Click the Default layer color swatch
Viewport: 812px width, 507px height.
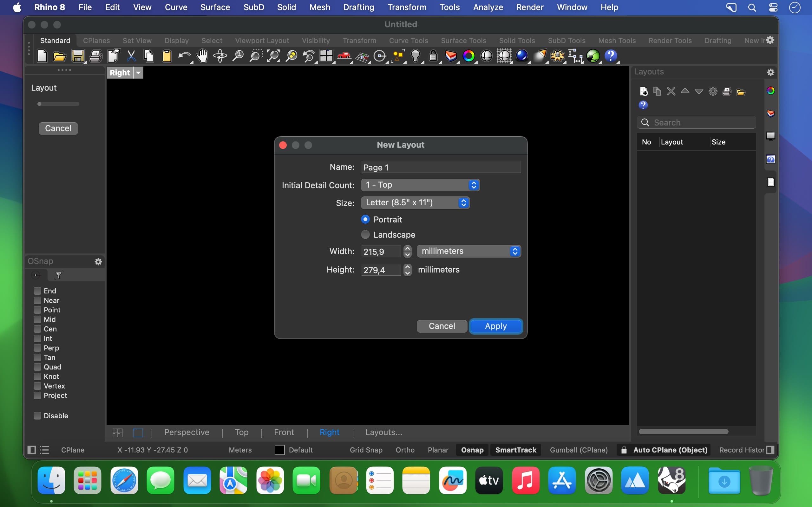point(279,450)
